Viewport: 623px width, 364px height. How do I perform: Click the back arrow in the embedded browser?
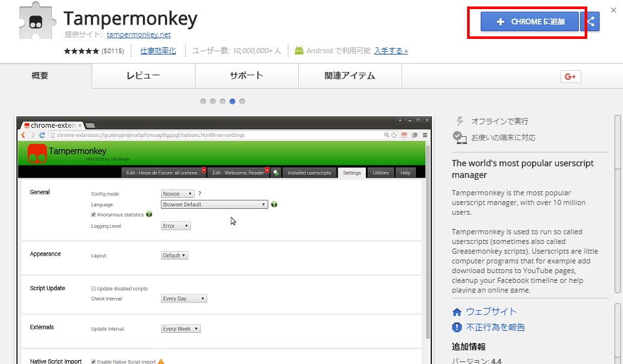[23, 135]
